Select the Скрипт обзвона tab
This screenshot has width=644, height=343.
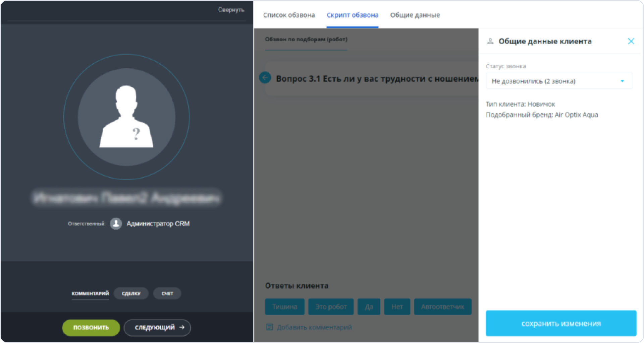coord(353,15)
